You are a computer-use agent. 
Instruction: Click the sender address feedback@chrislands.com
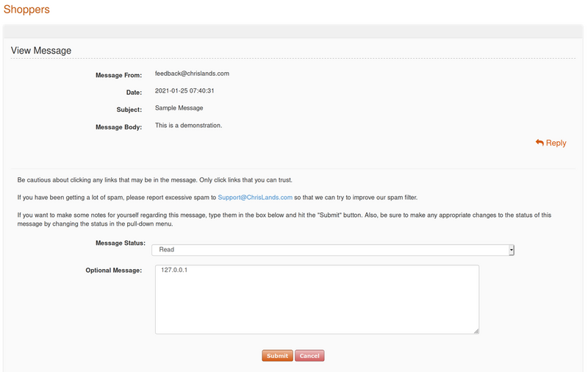click(192, 74)
